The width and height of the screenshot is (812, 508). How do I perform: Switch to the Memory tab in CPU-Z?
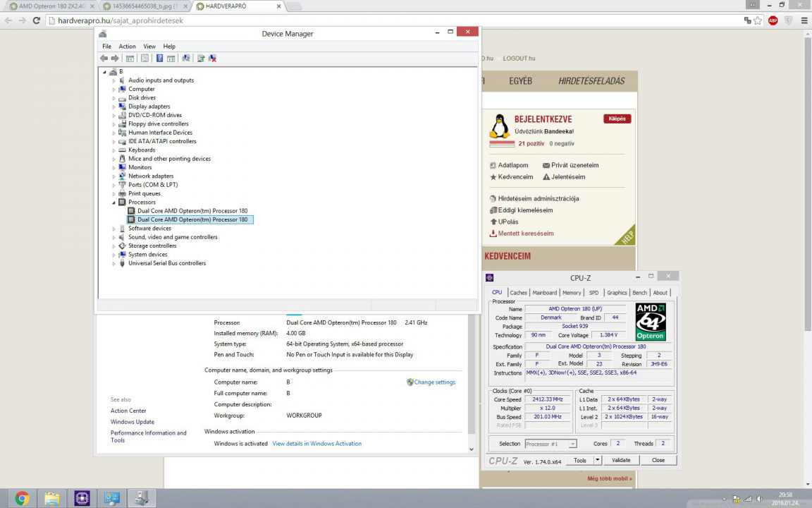[572, 293]
